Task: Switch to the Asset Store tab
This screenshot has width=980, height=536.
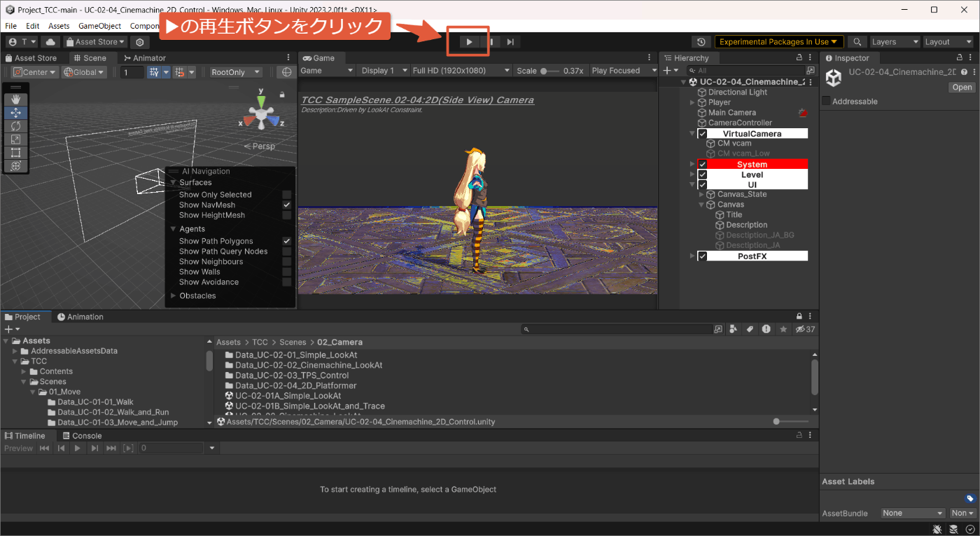Action: pyautogui.click(x=31, y=58)
